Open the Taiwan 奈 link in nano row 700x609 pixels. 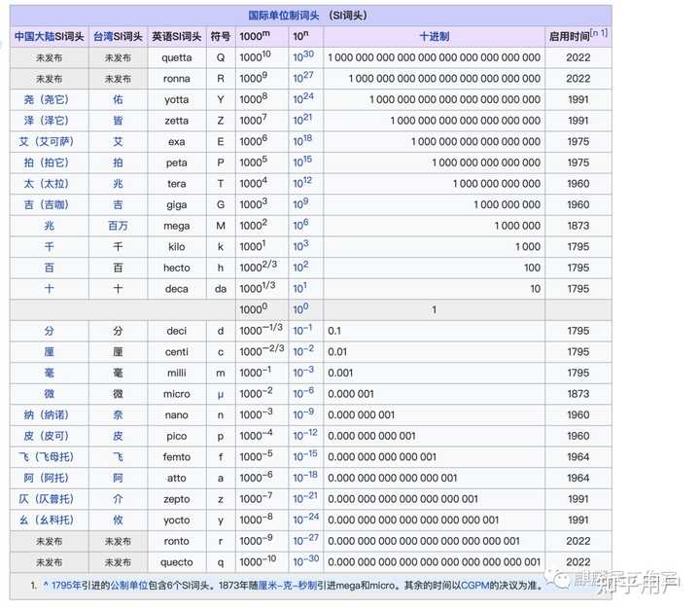pos(118,415)
